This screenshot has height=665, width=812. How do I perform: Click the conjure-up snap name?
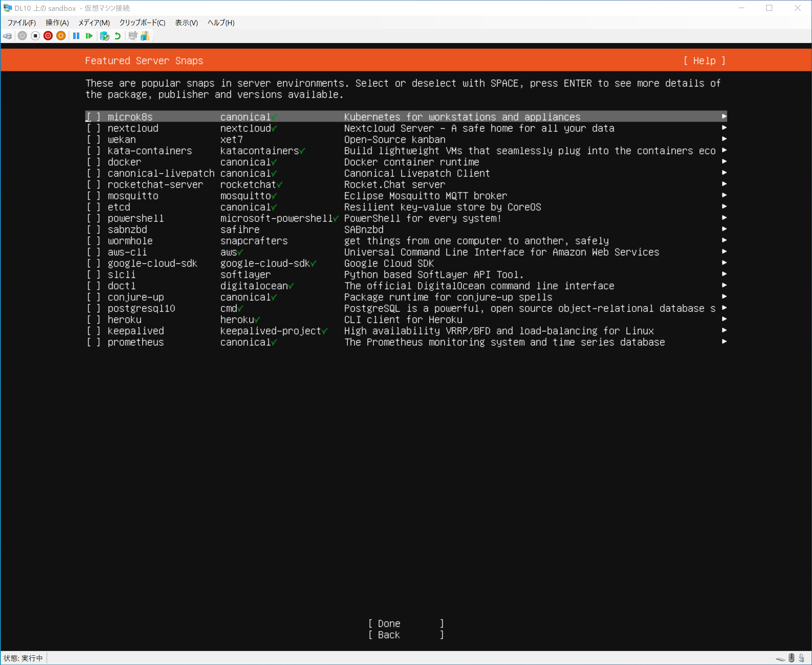[x=136, y=298]
